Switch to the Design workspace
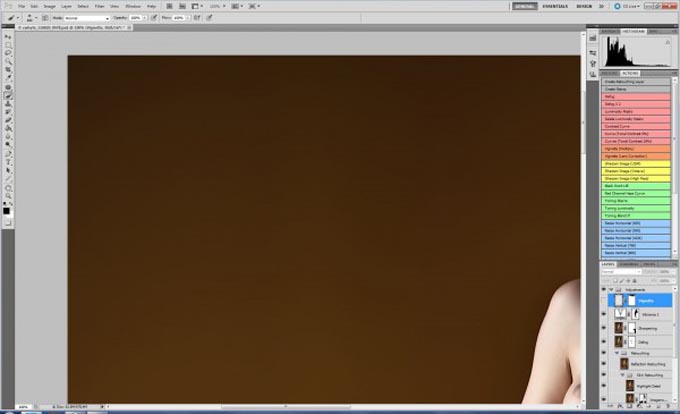 584,7
